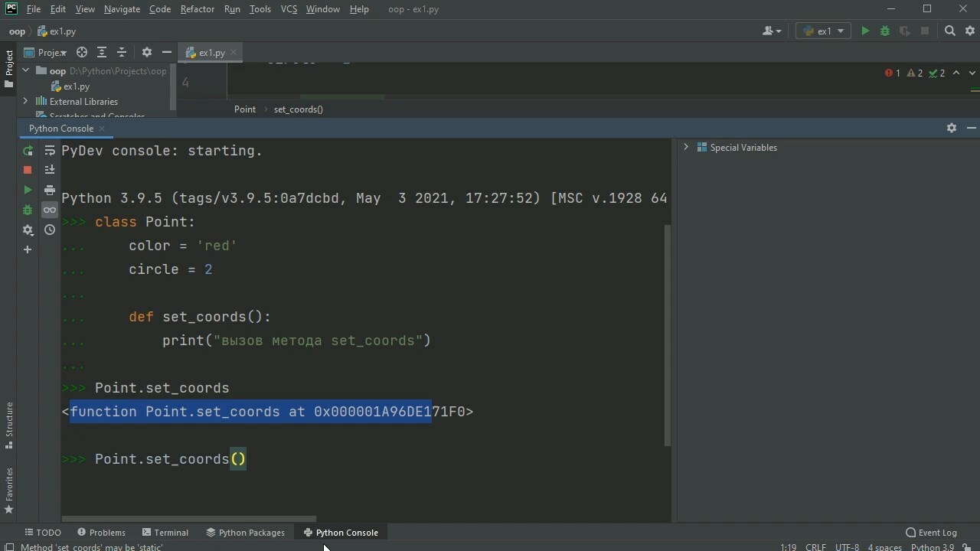980x551 pixels.
Task: Open TODO tool window
Action: point(42,533)
